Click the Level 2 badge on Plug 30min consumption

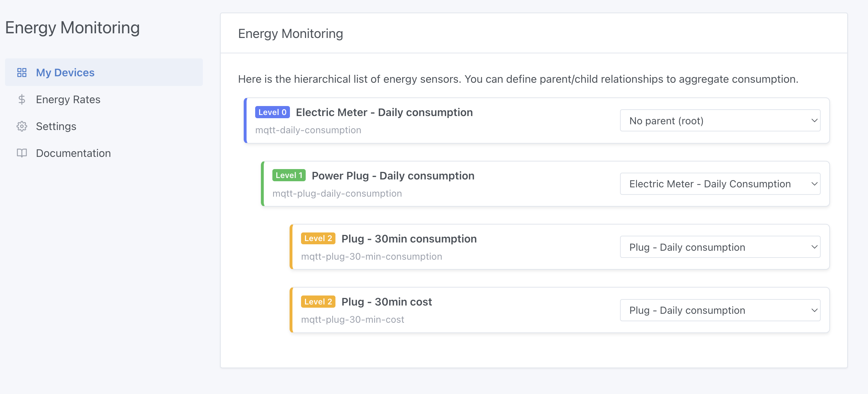318,238
